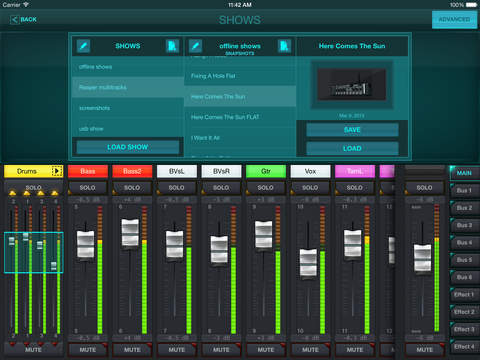Select the 'screenshots' show

point(128,108)
